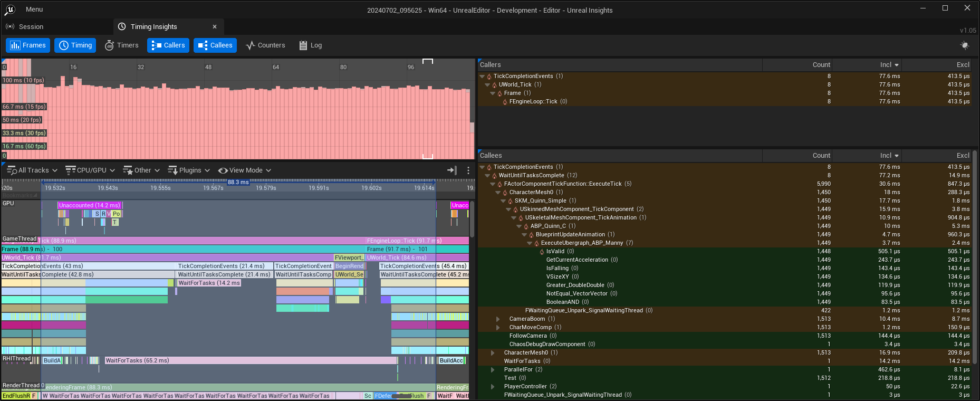The image size is (980, 401).
Task: Toggle the Timing panel button
Action: click(x=75, y=45)
